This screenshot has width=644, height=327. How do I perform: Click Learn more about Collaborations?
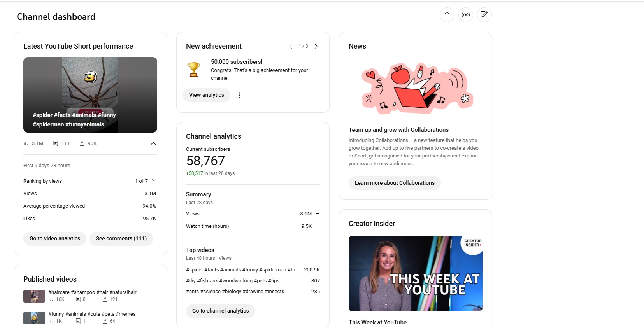pyautogui.click(x=395, y=183)
